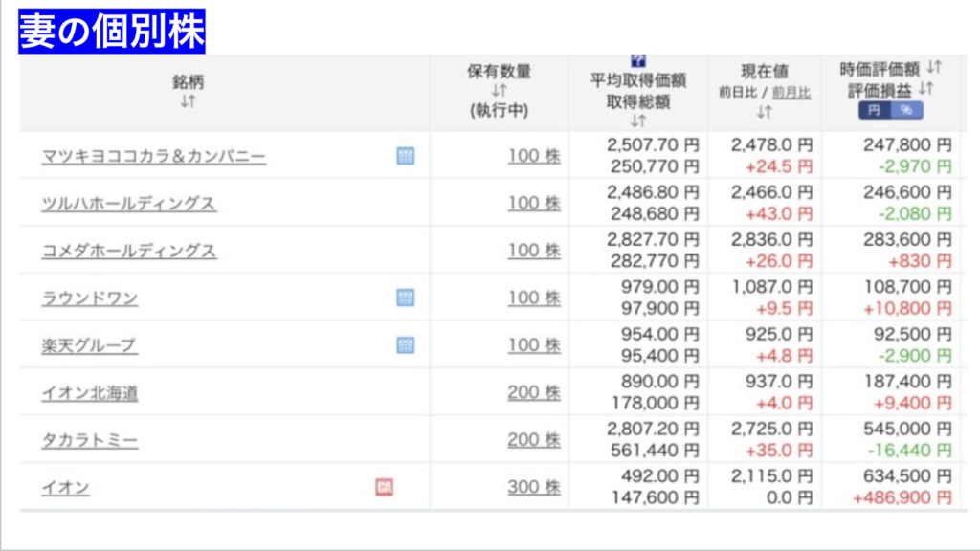980x551 pixels.
Task: Click the help icon above 平均取得価額
Action: tap(638, 61)
